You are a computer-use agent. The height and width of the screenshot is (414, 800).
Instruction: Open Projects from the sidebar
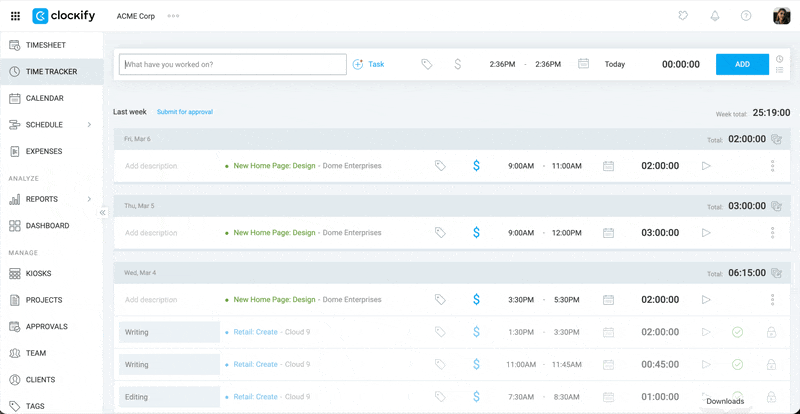[44, 300]
